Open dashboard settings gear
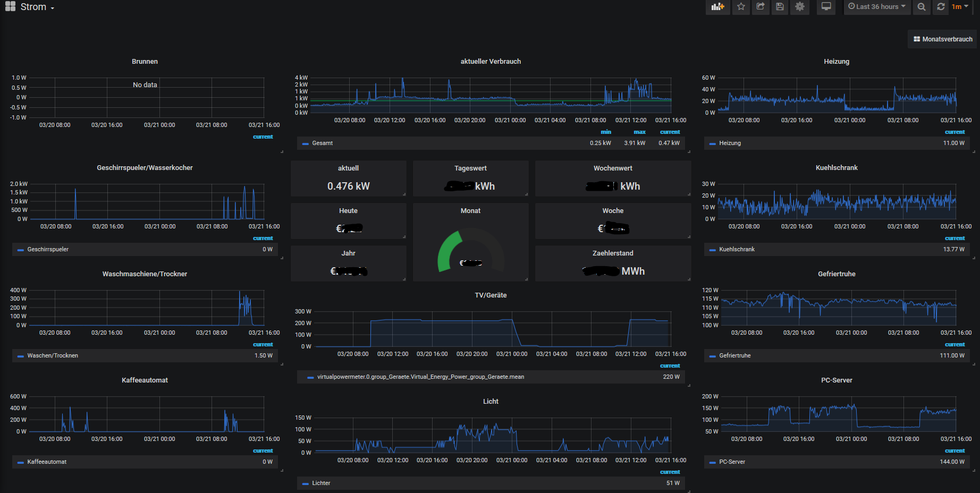The width and height of the screenshot is (980, 493). [800, 7]
